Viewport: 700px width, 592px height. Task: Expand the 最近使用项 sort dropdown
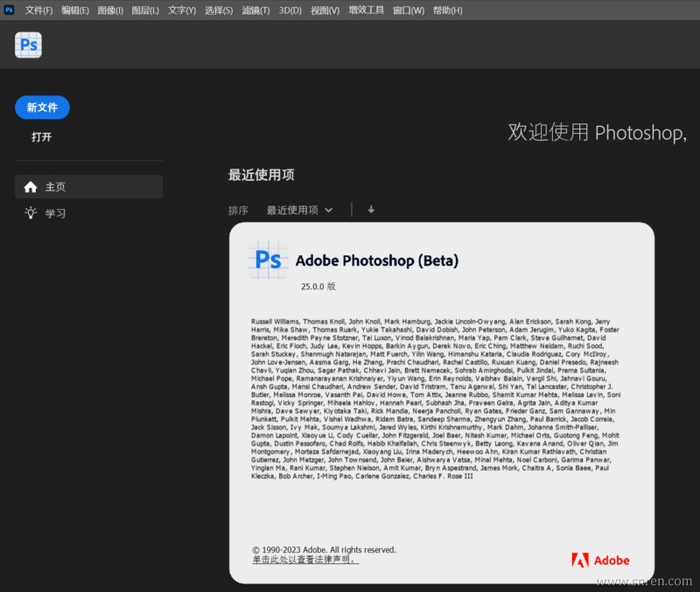click(299, 210)
